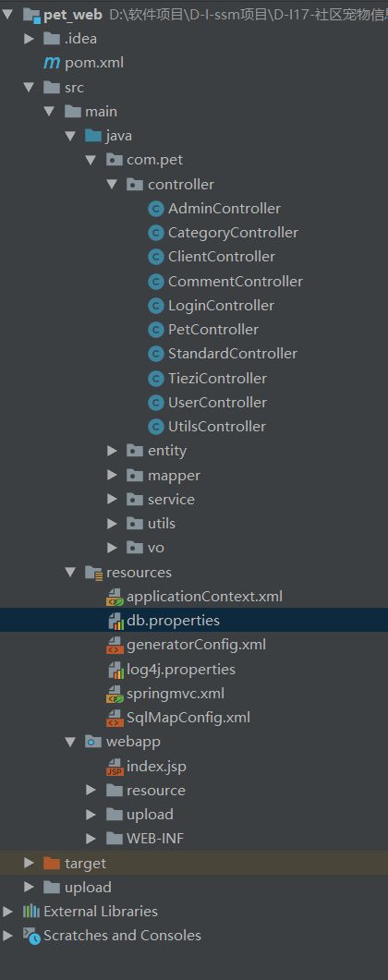388x980 pixels.
Task: Expand the WEB-INF folder arrow
Action: point(91,839)
